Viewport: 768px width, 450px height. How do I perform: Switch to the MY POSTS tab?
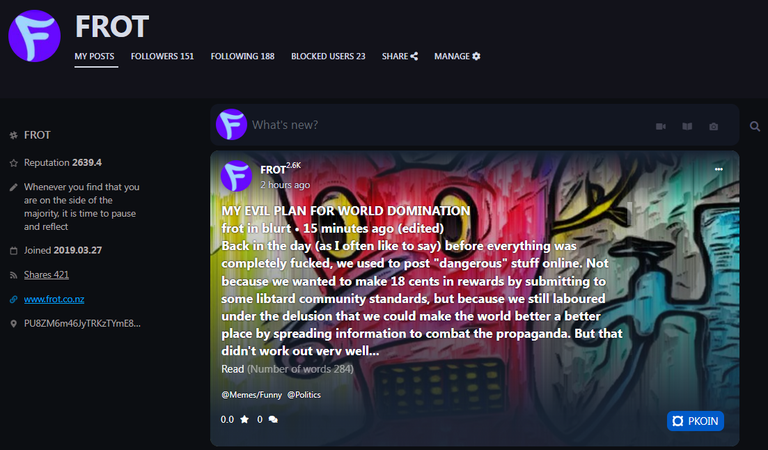(95, 56)
